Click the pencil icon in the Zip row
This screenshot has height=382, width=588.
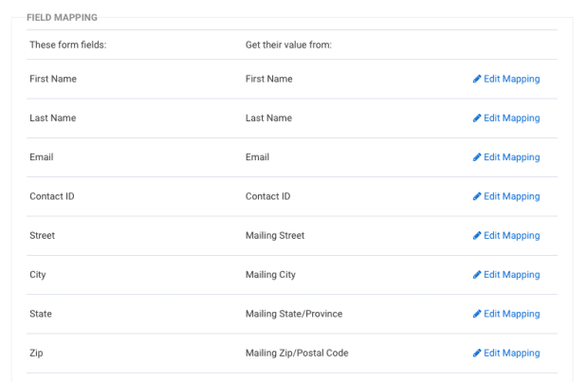(x=477, y=354)
